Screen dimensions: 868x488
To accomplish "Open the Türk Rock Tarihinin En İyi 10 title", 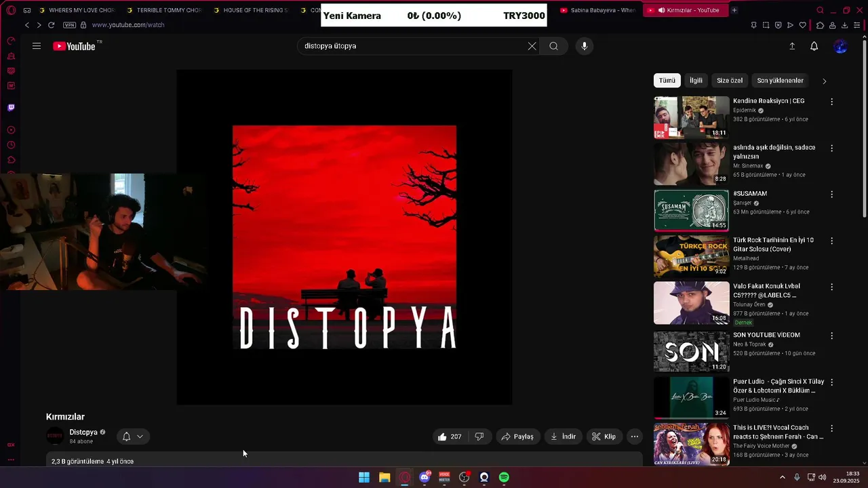I will (773, 245).
